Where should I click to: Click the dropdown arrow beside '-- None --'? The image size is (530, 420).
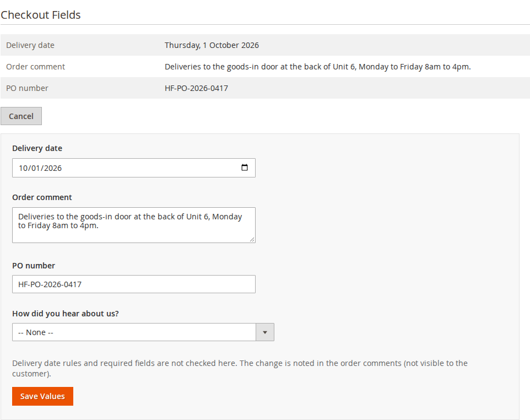coord(265,332)
